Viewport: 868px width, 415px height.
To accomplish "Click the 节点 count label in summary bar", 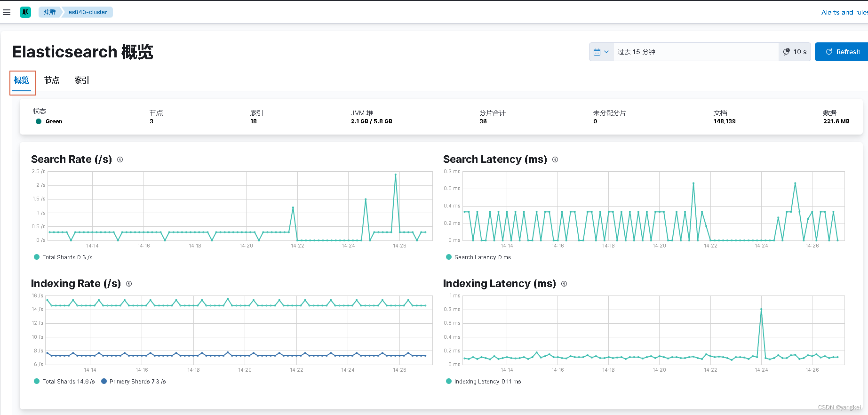I will click(x=156, y=113).
